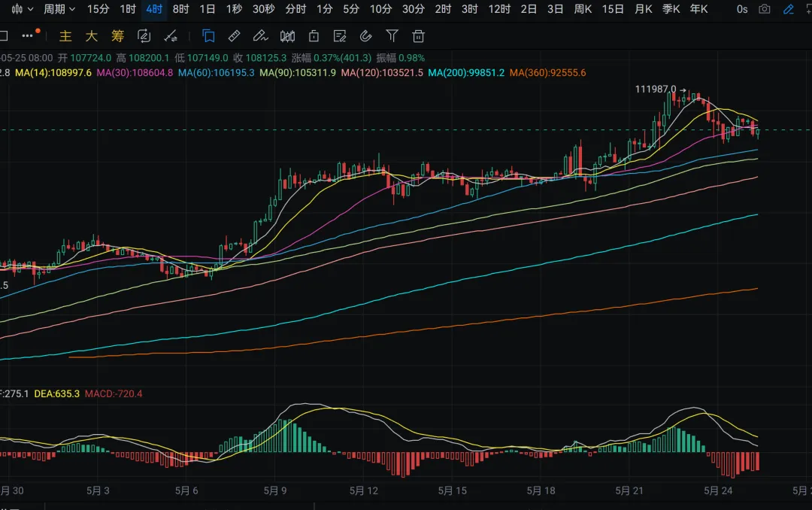Viewport: 812px width, 510px height.
Task: Click the 涨幅 0.37%(401.3) change readout
Action: 332,58
